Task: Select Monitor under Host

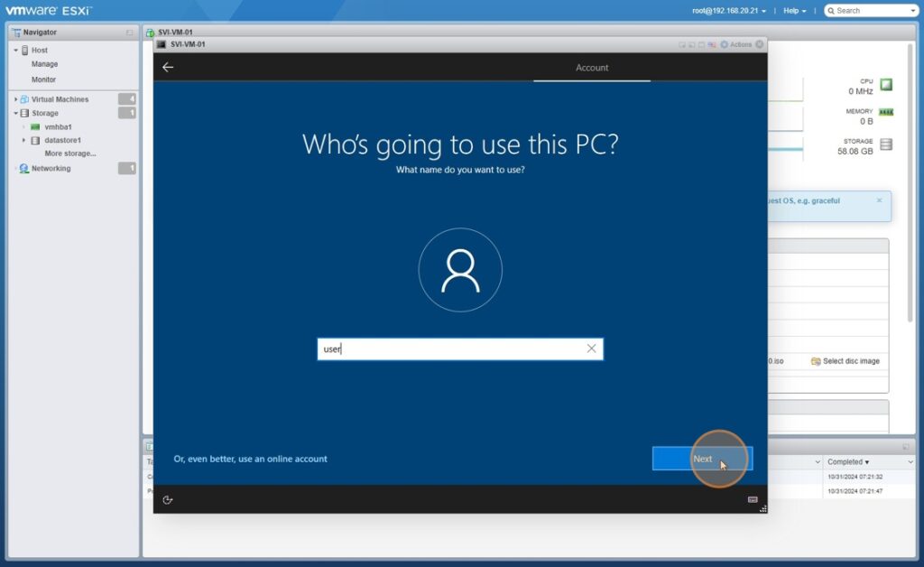Action: [43, 79]
